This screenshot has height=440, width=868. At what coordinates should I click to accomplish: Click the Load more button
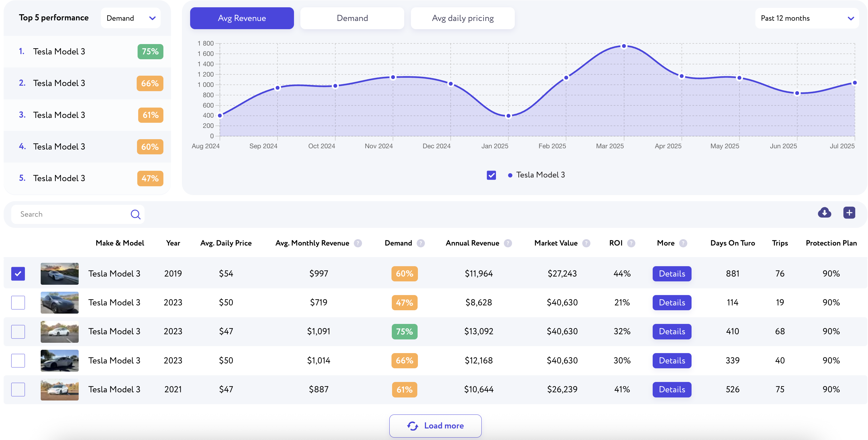[435, 426]
